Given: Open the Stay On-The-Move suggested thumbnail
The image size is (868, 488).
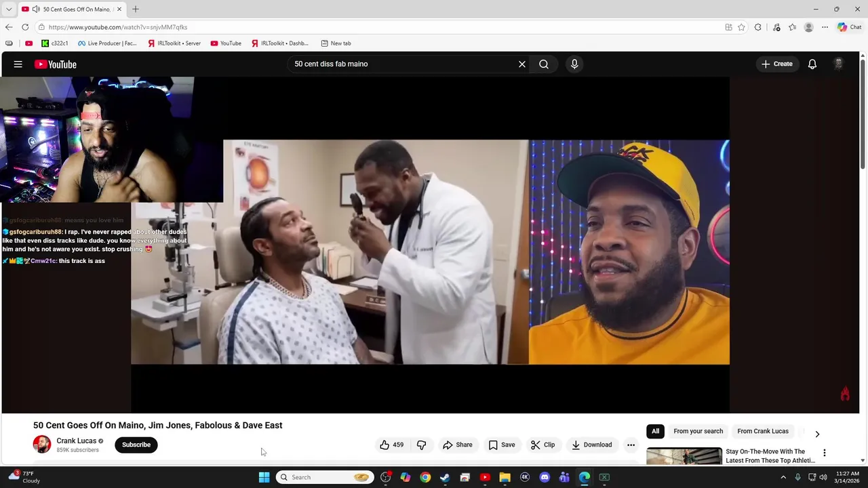Looking at the screenshot, I should point(684,456).
